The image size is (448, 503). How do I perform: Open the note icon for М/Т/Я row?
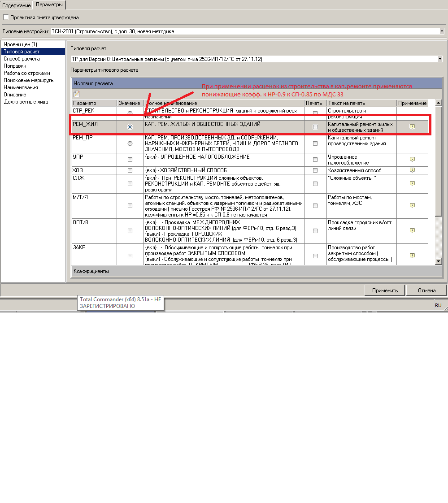click(412, 205)
